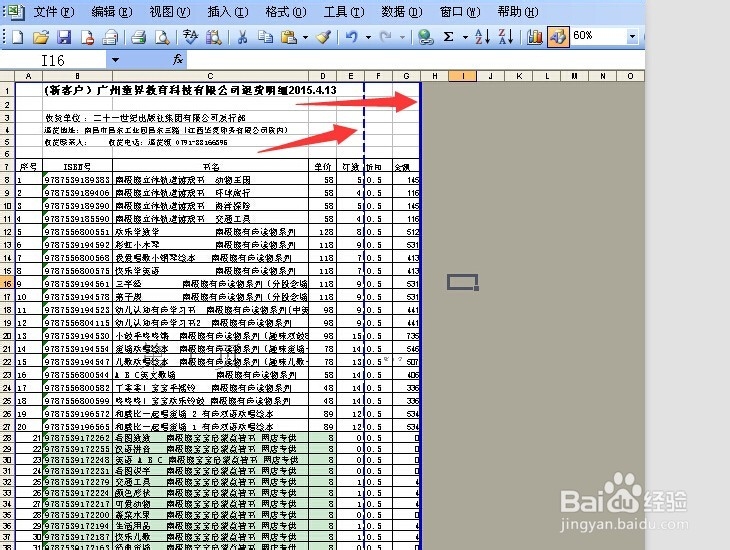Image resolution: width=730 pixels, height=550 pixels.
Task: Click the 单价 header cell
Action: tap(323, 167)
